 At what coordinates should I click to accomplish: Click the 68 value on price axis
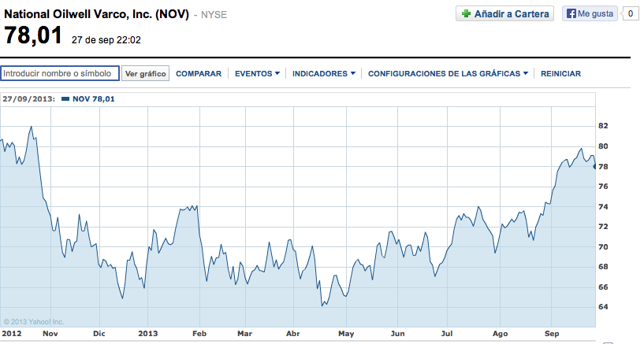coord(603,267)
